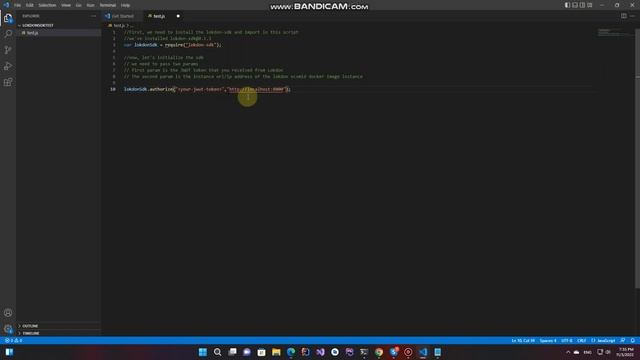Toggle panel layout icon in title bar
The width and height of the screenshot is (640, 360).
pyautogui.click(x=575, y=5)
